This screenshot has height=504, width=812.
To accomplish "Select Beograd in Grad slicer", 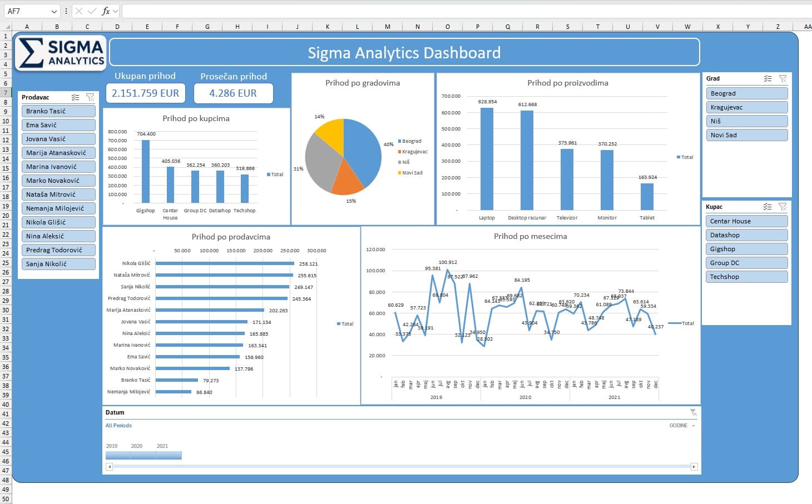I will [746, 93].
